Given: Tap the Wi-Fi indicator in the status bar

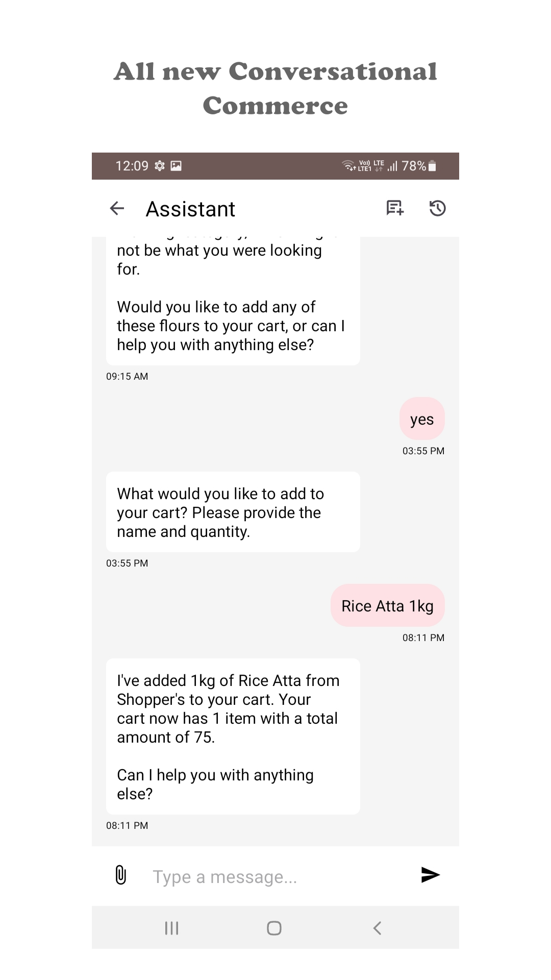Looking at the screenshot, I should [349, 165].
